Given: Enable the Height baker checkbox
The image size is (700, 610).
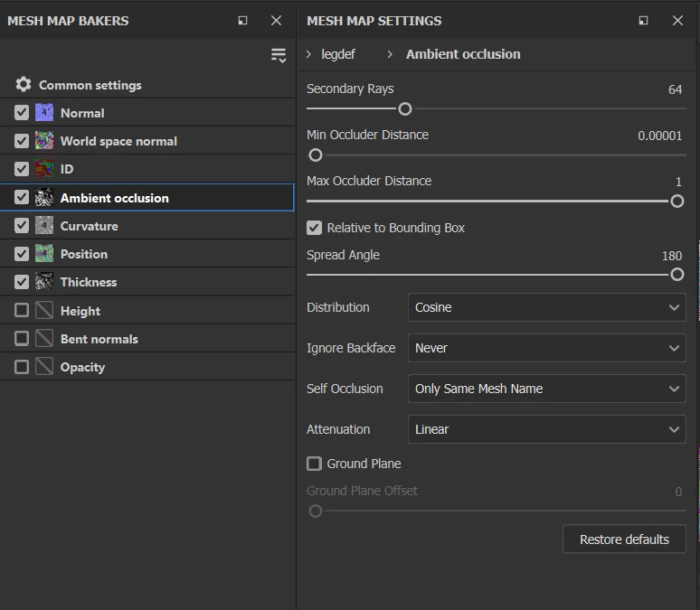Looking at the screenshot, I should (22, 311).
